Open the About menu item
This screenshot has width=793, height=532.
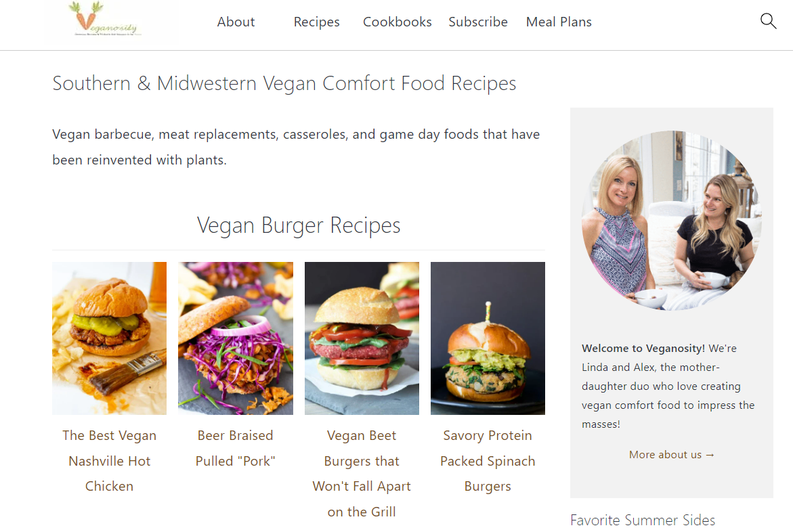(x=236, y=22)
